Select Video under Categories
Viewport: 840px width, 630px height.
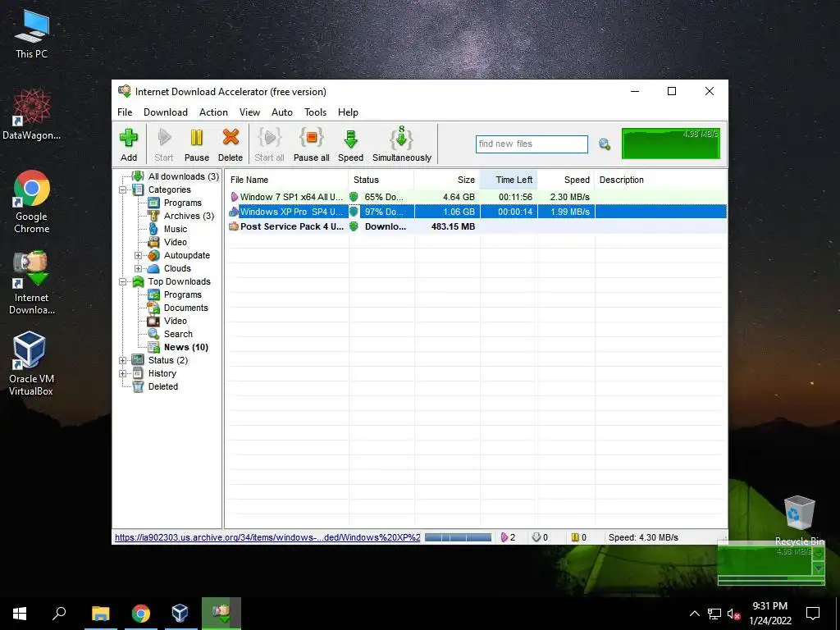tap(176, 242)
